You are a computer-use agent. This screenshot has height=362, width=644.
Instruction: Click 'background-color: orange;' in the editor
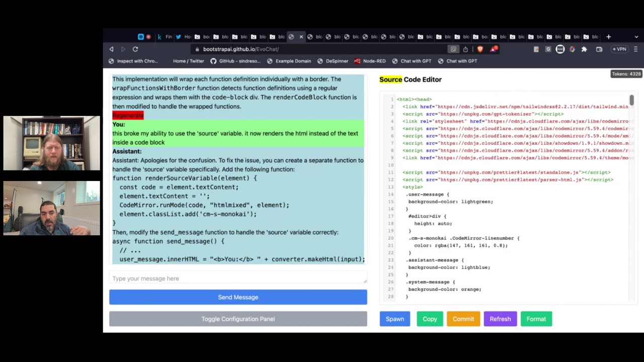[445, 289]
